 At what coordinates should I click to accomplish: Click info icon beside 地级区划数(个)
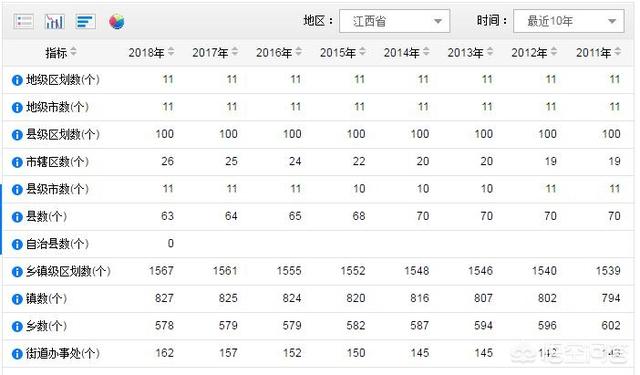[x=17, y=80]
